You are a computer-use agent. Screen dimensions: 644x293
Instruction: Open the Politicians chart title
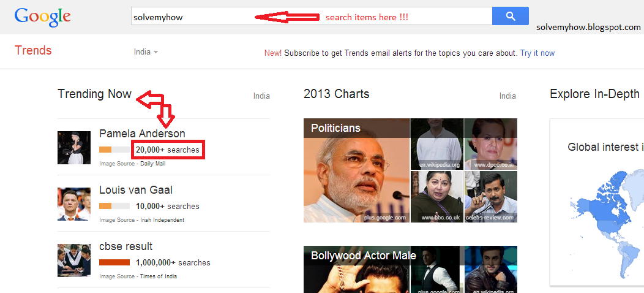pos(335,128)
